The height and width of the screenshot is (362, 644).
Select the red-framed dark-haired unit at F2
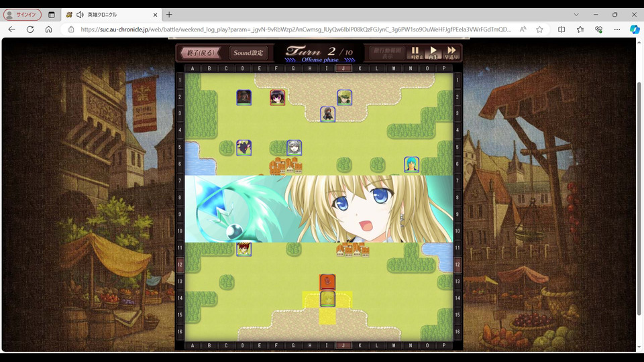(x=277, y=98)
